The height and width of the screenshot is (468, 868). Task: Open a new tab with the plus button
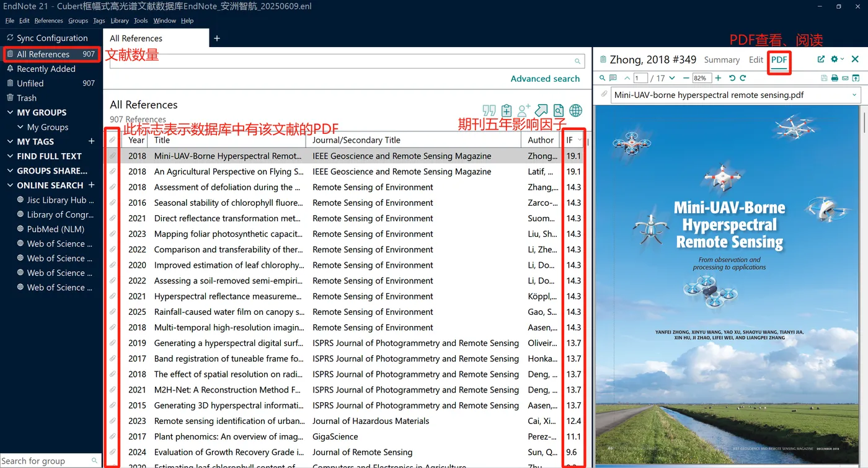217,38
